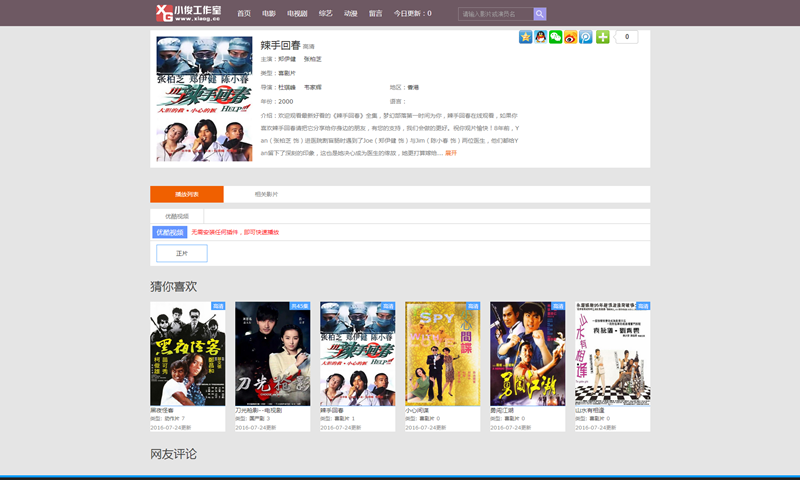Click the 网友评论 section heading
The image size is (800, 480).
point(173,454)
